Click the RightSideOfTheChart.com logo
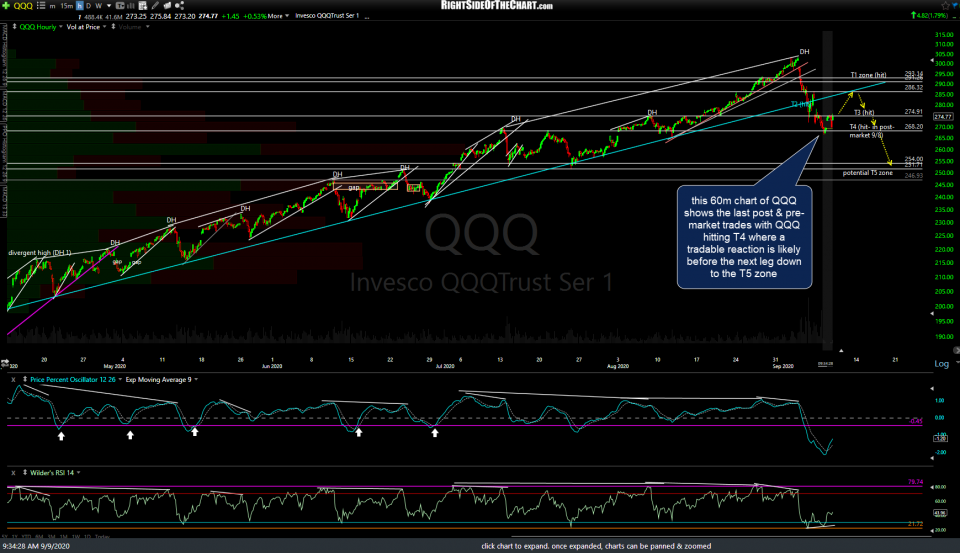 point(497,6)
